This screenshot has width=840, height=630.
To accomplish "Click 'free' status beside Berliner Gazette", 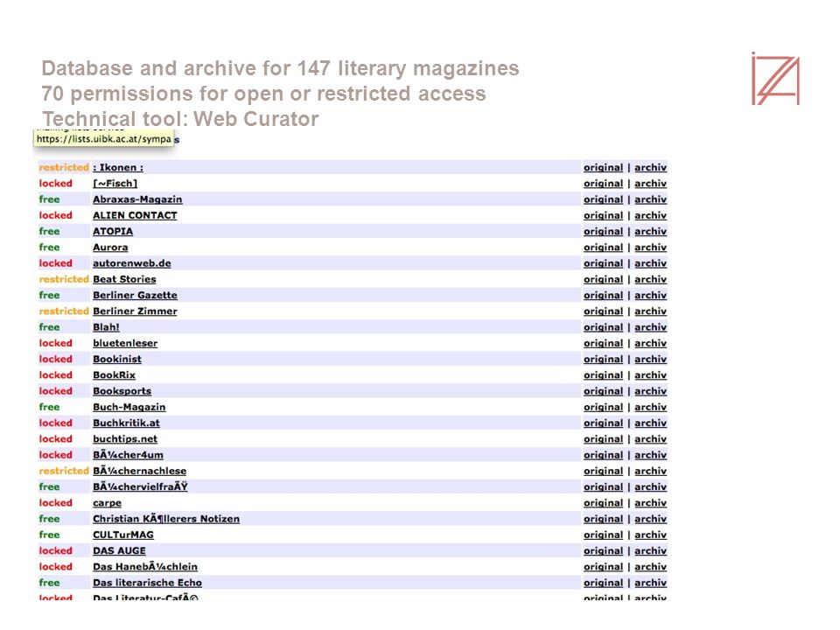I will click(49, 295).
